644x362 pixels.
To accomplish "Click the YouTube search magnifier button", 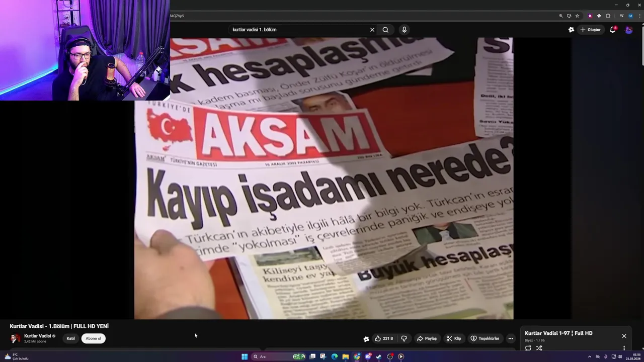I will pyautogui.click(x=385, y=30).
